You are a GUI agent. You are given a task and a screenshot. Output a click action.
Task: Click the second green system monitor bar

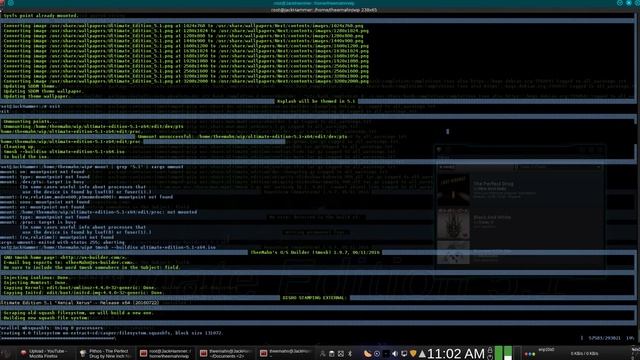point(508,353)
